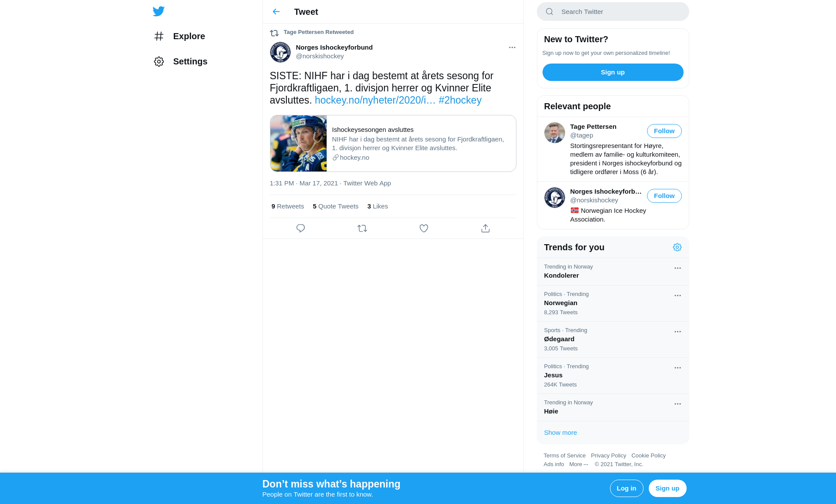Expand the footer More menu
836x504 pixels.
[579, 464]
